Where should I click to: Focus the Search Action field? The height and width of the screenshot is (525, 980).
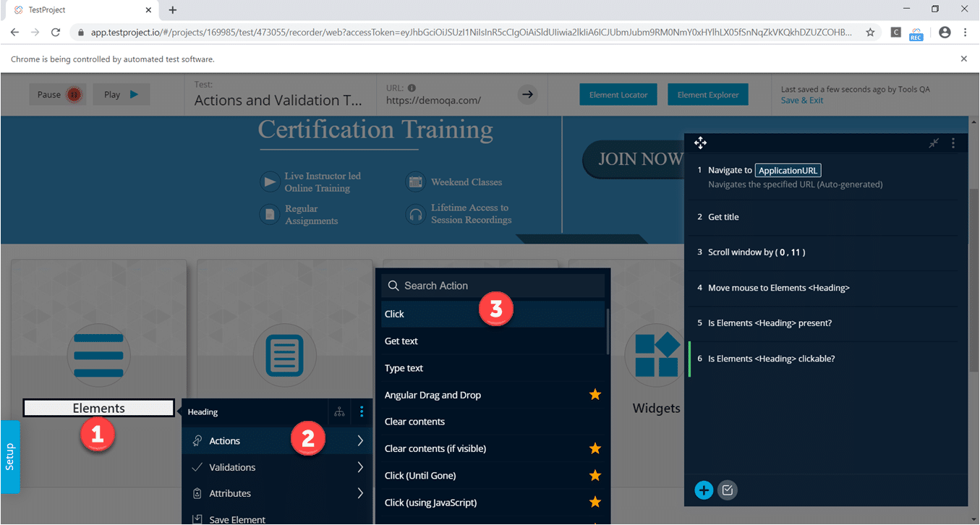(493, 286)
